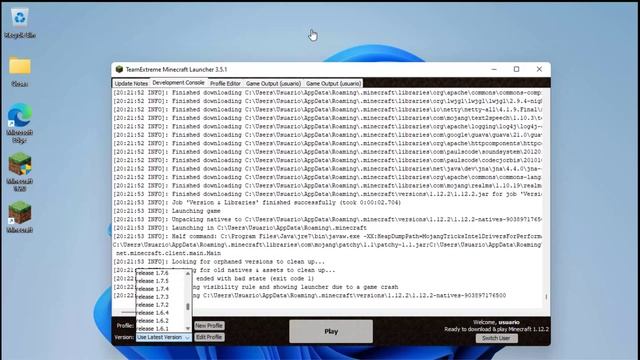
Task: Choose release 1.7.3 from version list
Action: pos(160,297)
